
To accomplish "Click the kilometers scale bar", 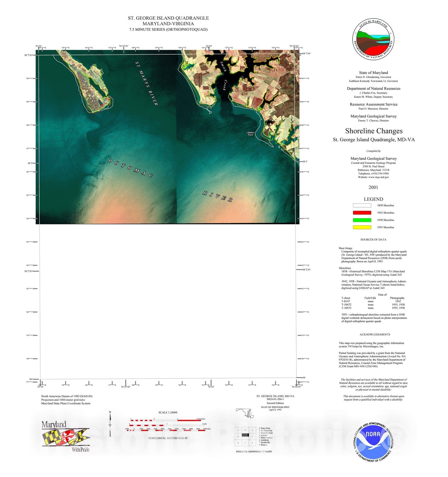I will (x=165, y=420).
